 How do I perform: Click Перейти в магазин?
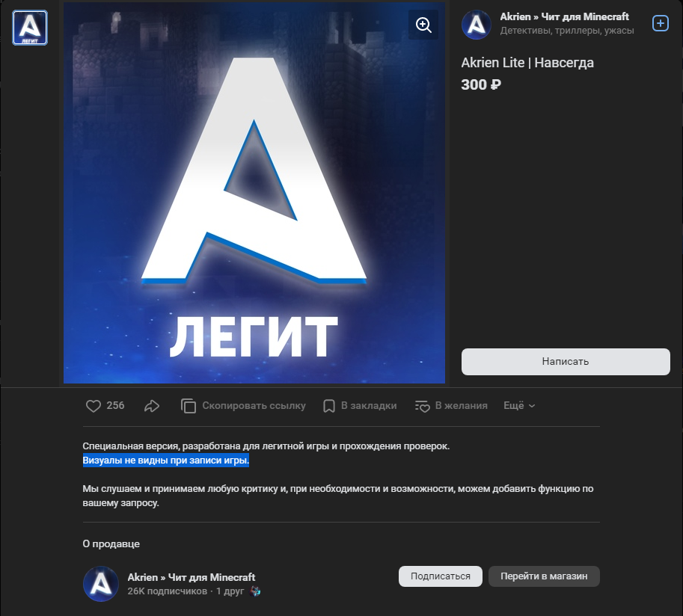[544, 576]
